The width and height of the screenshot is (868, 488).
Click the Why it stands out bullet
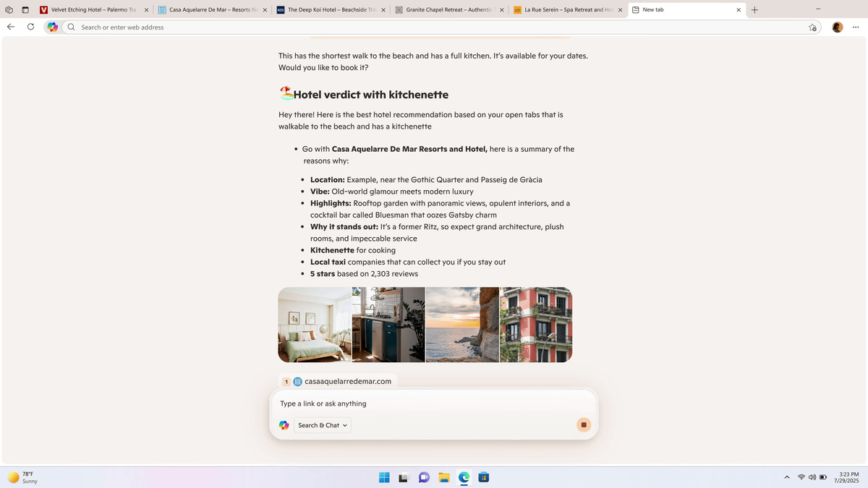437,232
